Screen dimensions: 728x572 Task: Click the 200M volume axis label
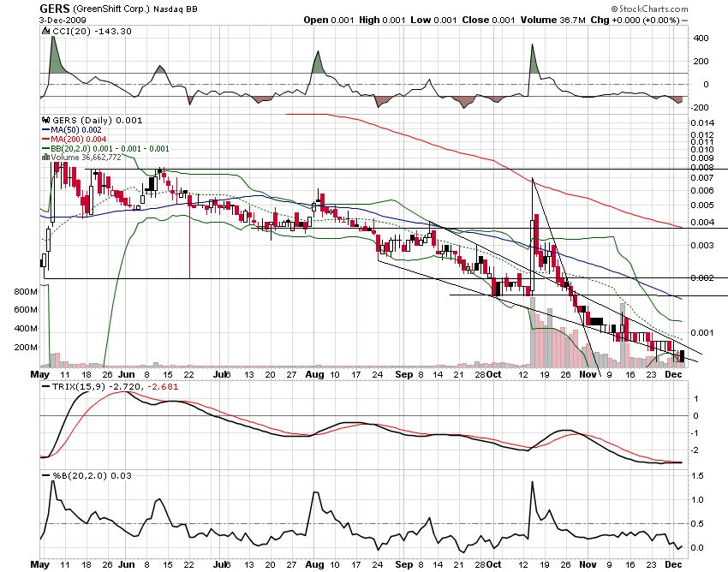click(26, 348)
